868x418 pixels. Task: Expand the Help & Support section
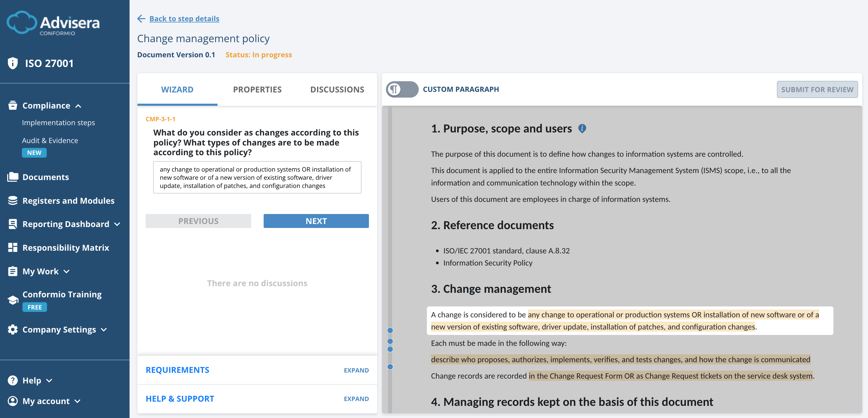356,399
